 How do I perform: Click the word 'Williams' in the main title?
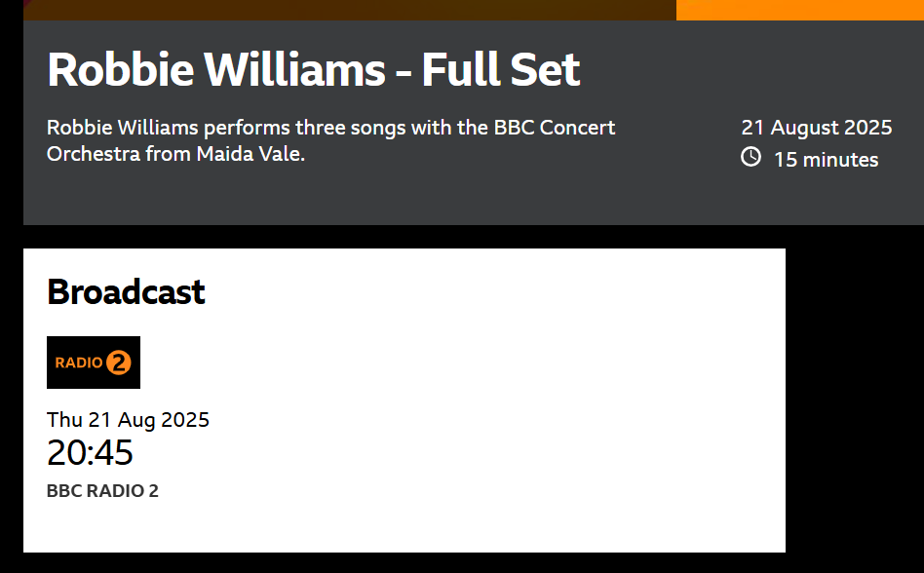[294, 69]
